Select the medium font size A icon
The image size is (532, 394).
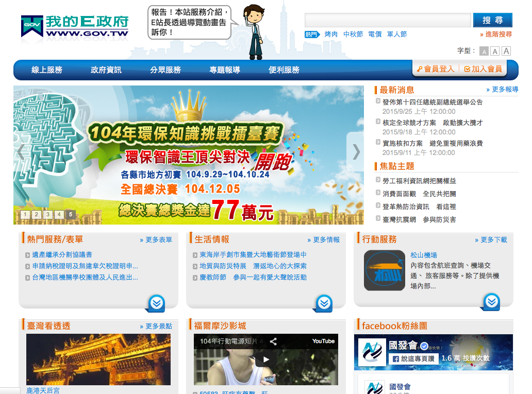(x=495, y=52)
